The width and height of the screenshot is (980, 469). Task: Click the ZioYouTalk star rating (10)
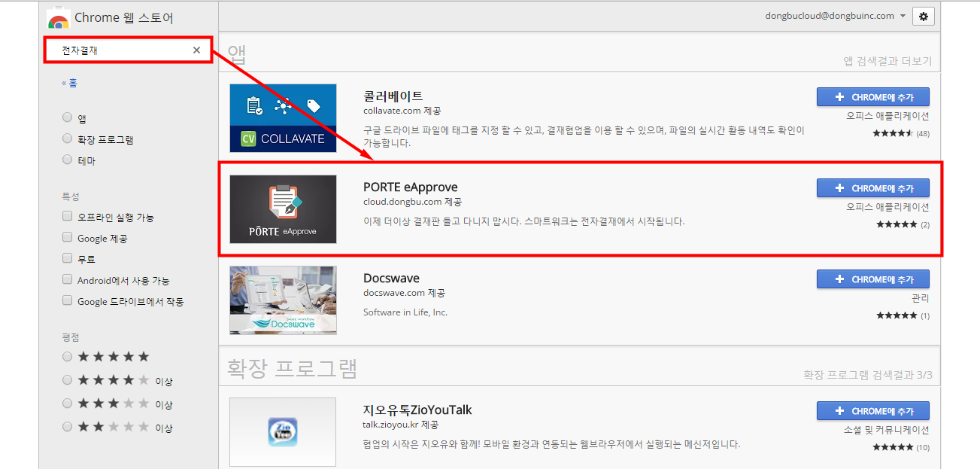pyautogui.click(x=901, y=447)
